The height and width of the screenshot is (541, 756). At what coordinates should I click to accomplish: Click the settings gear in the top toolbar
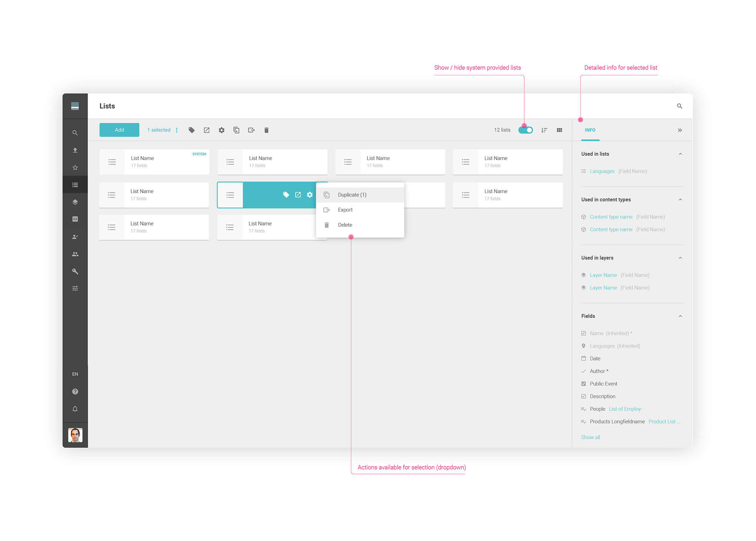[x=222, y=130]
